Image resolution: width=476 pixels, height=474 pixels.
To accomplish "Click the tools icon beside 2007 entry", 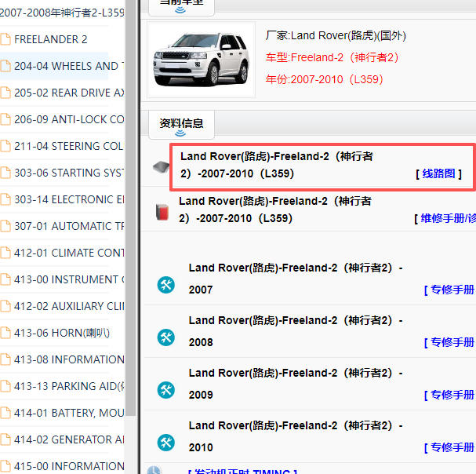I will 166,285.
